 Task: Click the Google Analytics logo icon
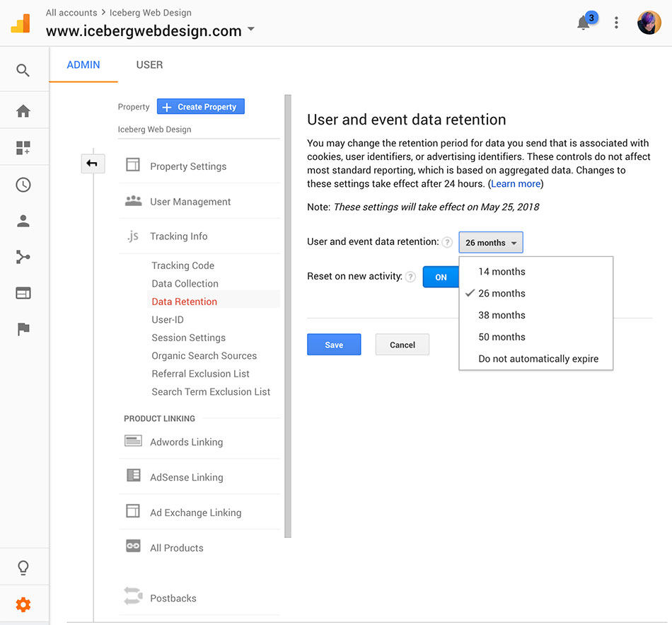pyautogui.click(x=21, y=23)
